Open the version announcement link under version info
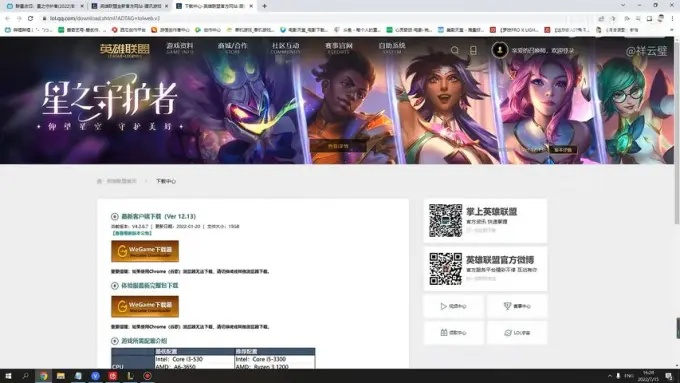Viewport: 680px width, 383px height. (x=132, y=233)
